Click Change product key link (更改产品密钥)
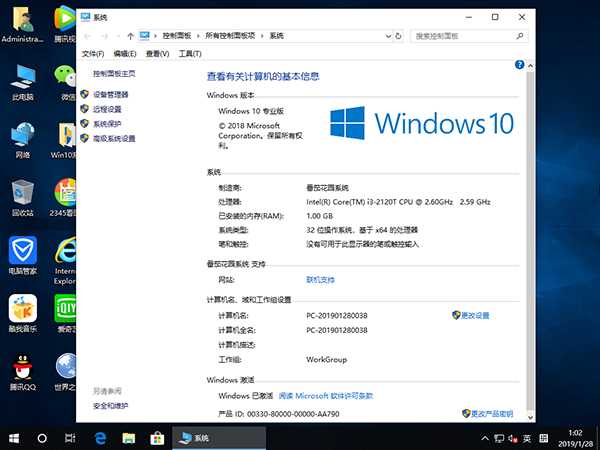600x450 pixels. 492,414
